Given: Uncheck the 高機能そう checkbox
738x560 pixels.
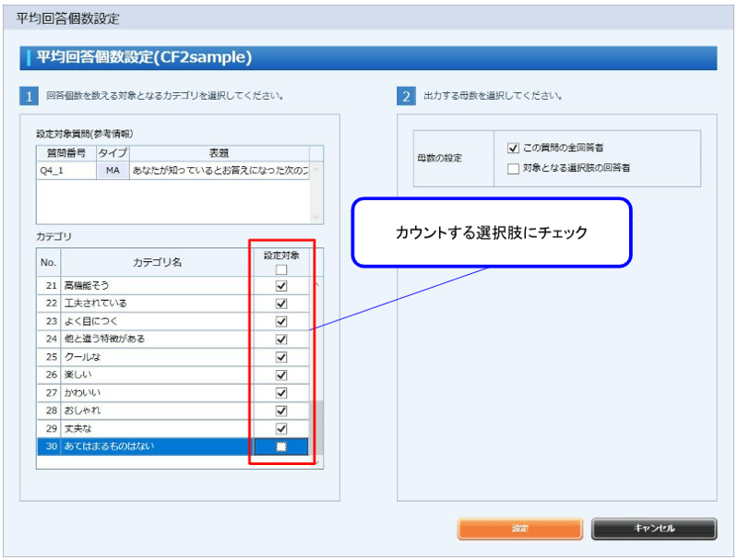Looking at the screenshot, I should click(x=281, y=287).
